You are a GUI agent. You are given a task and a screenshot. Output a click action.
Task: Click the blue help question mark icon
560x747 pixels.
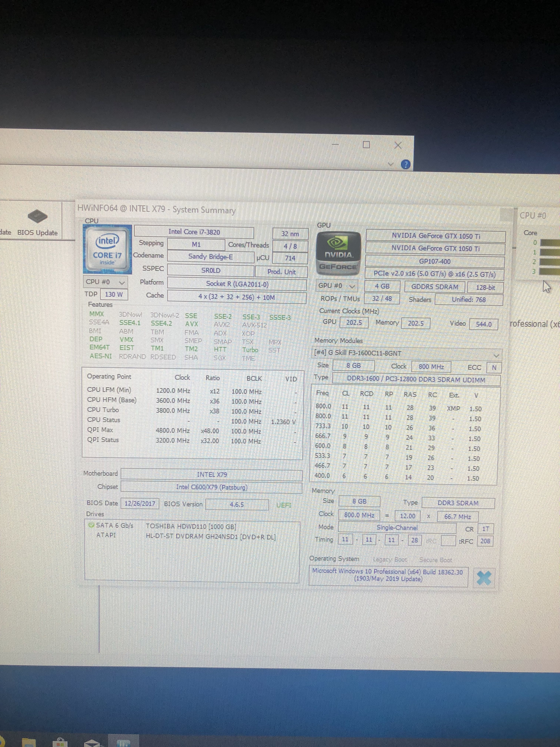(x=405, y=165)
